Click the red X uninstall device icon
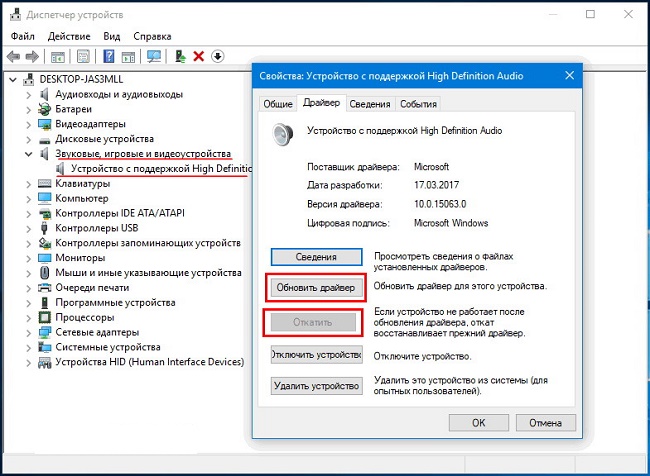This screenshot has width=650, height=476. coord(199,56)
